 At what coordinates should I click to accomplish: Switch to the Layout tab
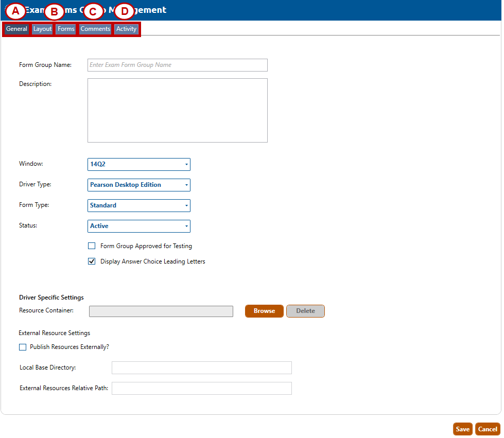42,29
